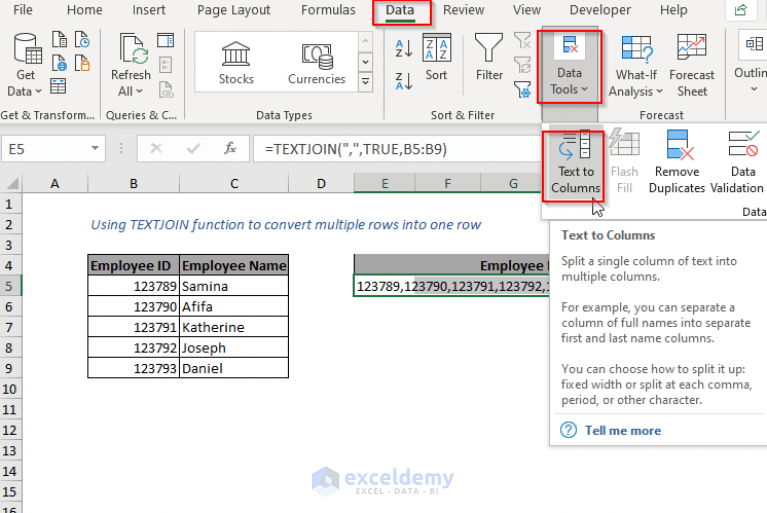Screen dimensions: 767x513
Task: Select row 7 header
Action: click(9, 327)
